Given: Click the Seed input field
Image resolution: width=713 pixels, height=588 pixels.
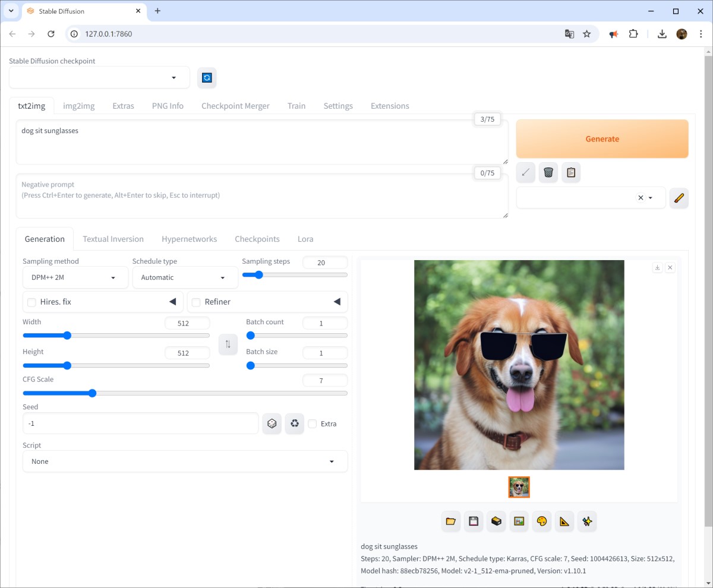Looking at the screenshot, I should pos(140,423).
